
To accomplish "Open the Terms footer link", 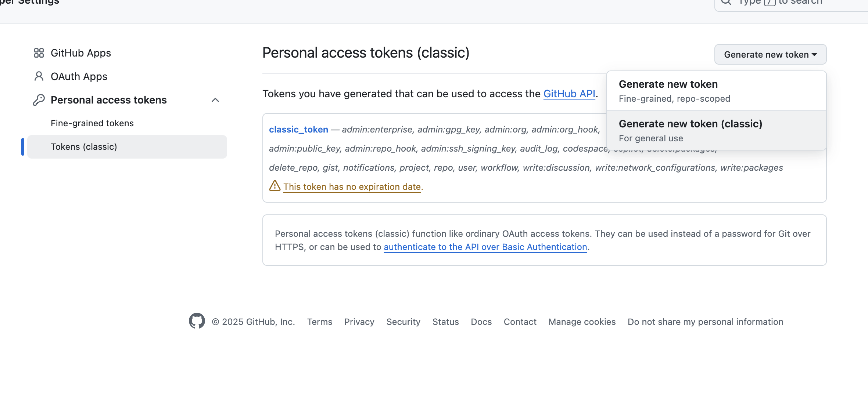I will (x=320, y=322).
